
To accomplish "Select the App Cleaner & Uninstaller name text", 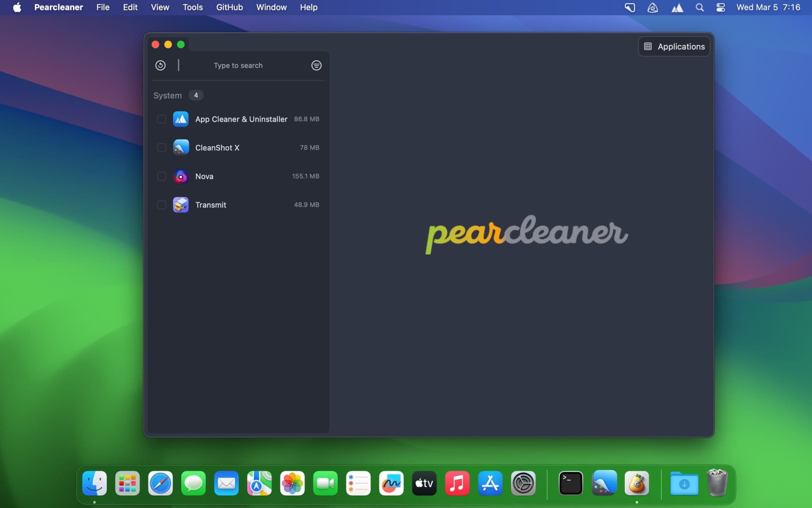I will point(241,119).
